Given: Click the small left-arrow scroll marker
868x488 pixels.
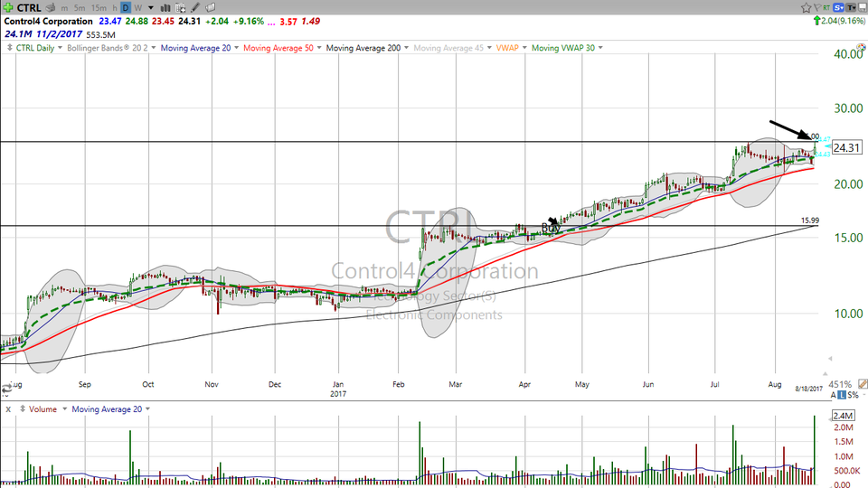Looking at the screenshot, I should point(830,359).
